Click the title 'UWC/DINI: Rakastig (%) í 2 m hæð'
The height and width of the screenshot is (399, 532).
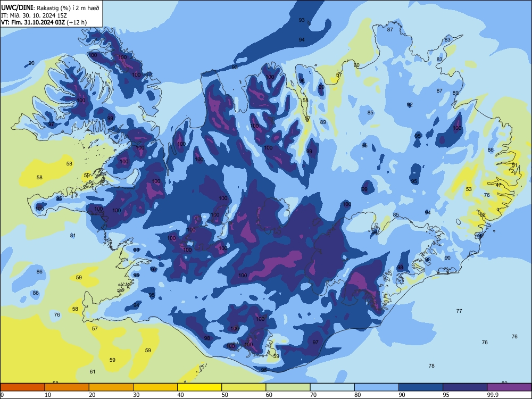[x=50, y=8]
